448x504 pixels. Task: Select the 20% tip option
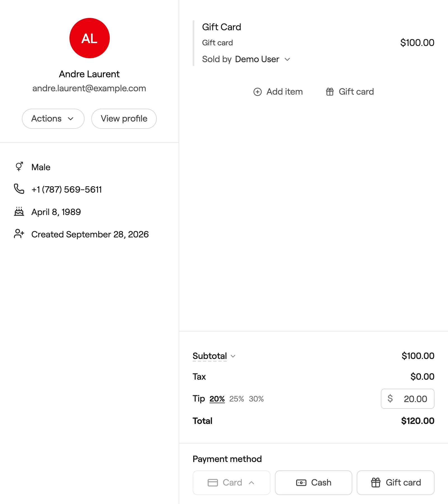pos(217,399)
